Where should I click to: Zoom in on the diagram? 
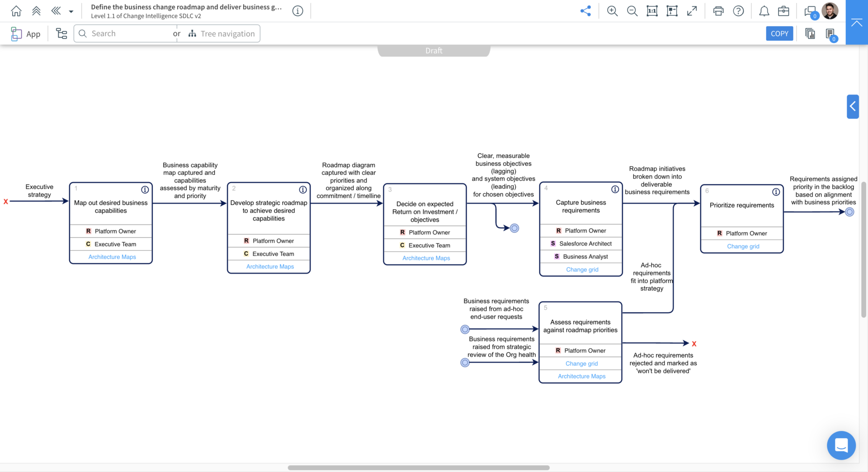(x=612, y=10)
